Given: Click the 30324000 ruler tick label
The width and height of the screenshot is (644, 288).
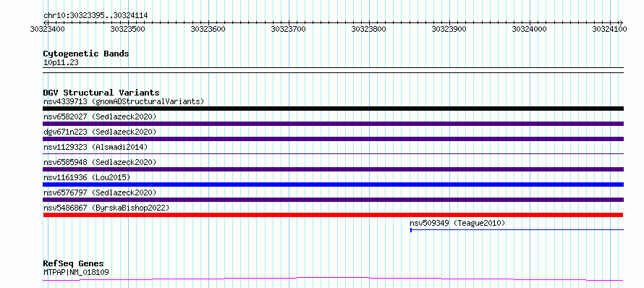Looking at the screenshot, I should click(x=530, y=29).
